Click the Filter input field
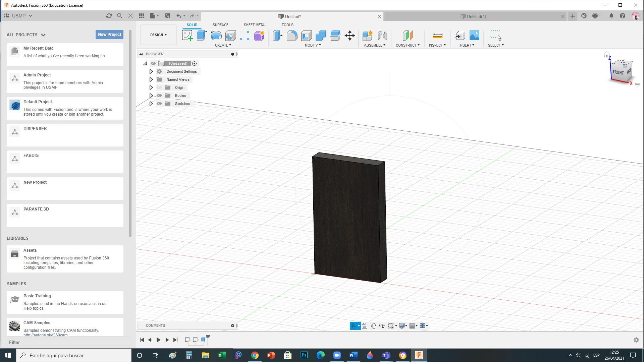Image resolution: width=644 pixels, height=362 pixels. [x=69, y=342]
